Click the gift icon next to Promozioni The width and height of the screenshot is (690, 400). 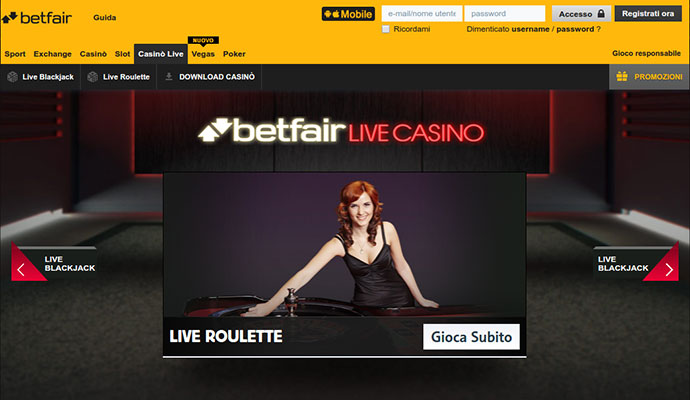point(622,76)
